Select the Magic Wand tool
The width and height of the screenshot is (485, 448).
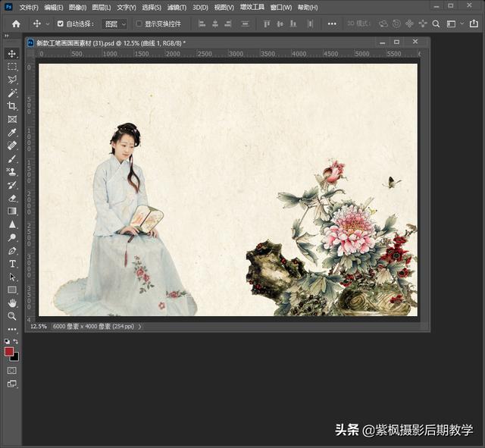coord(12,92)
